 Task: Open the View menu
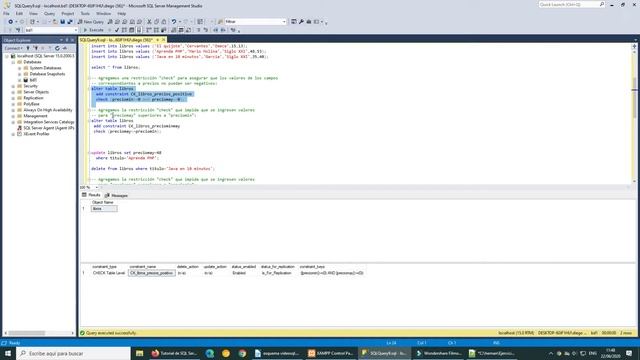point(33,13)
